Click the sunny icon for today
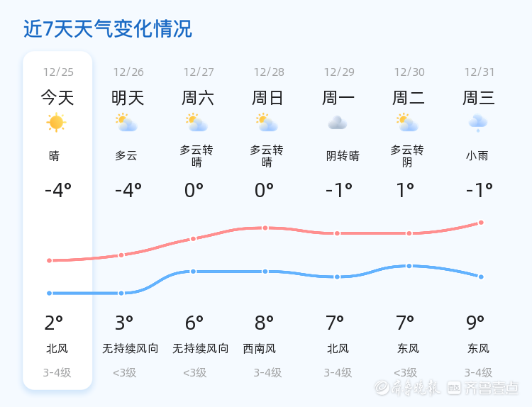532x407 pixels. 56,123
